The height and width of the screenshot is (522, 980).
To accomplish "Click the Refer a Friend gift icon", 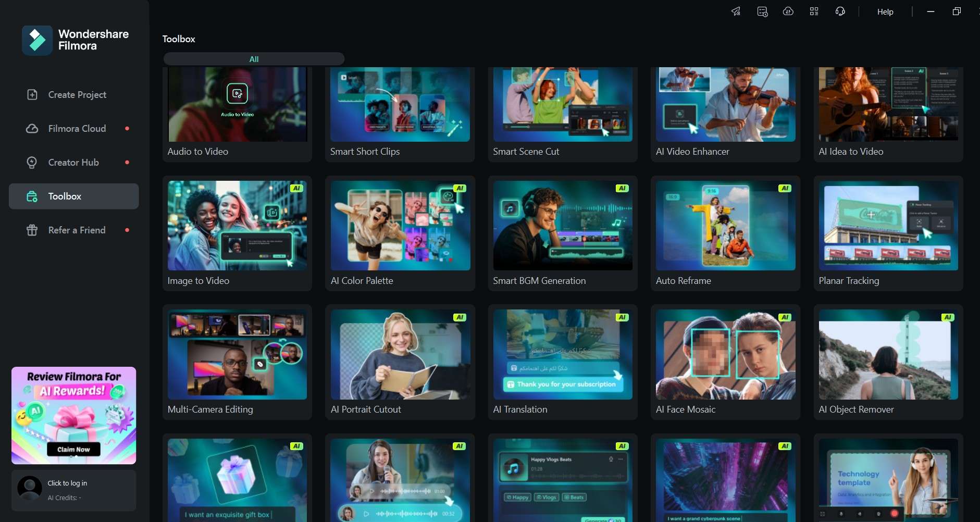I will tap(32, 230).
